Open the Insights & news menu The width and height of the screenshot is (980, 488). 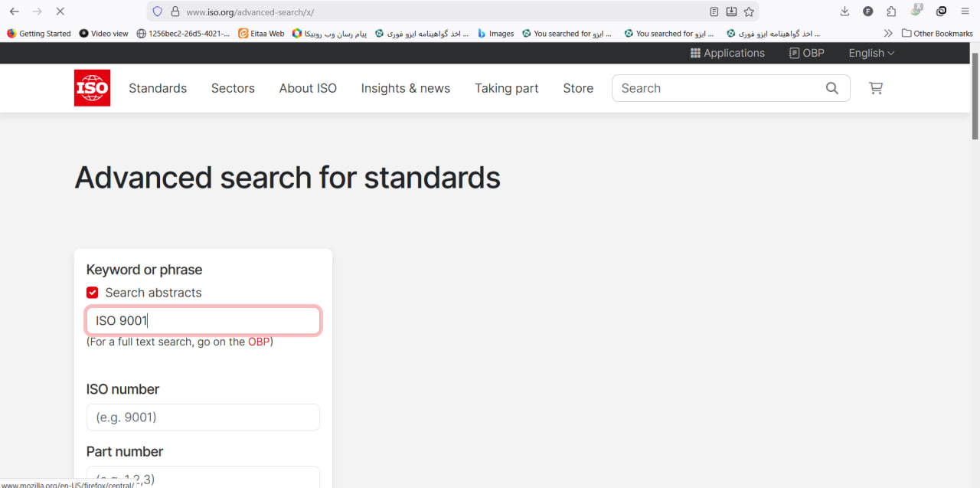click(x=405, y=88)
